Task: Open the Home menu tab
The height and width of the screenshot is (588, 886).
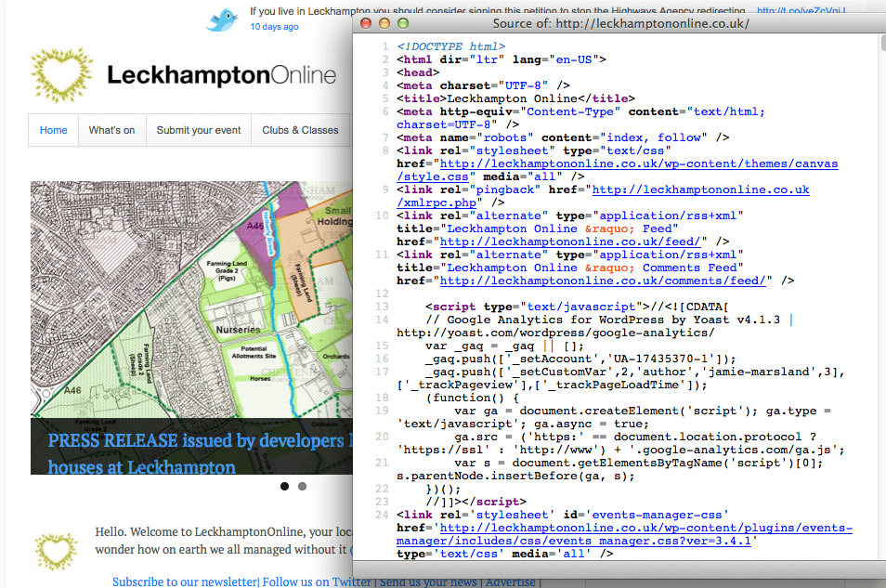Action: [53, 130]
